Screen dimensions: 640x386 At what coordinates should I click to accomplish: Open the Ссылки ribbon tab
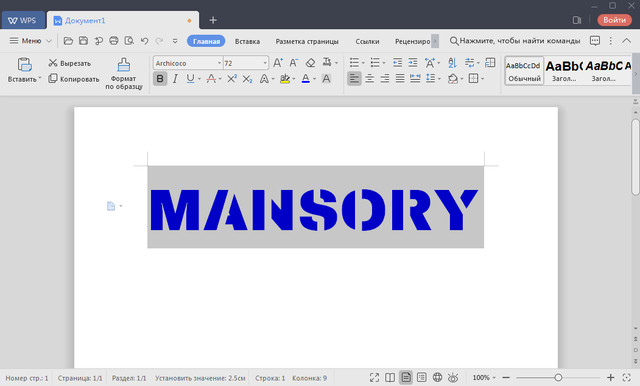tap(367, 41)
